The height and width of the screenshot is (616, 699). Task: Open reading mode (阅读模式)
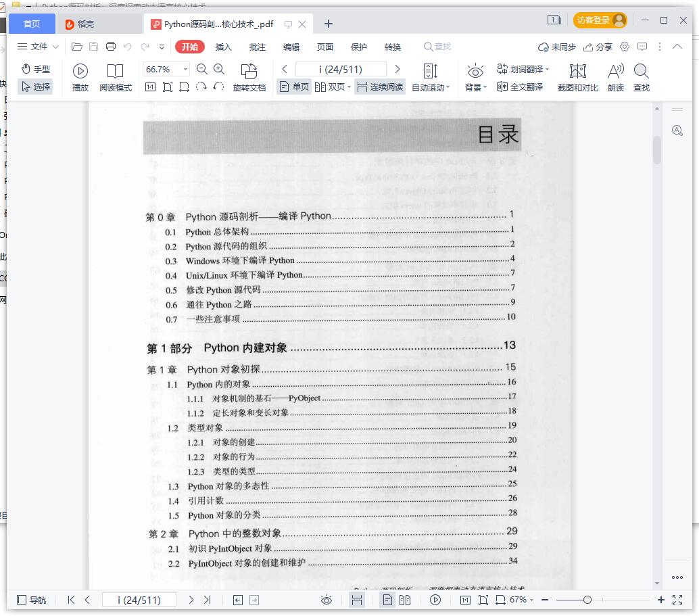(x=116, y=78)
